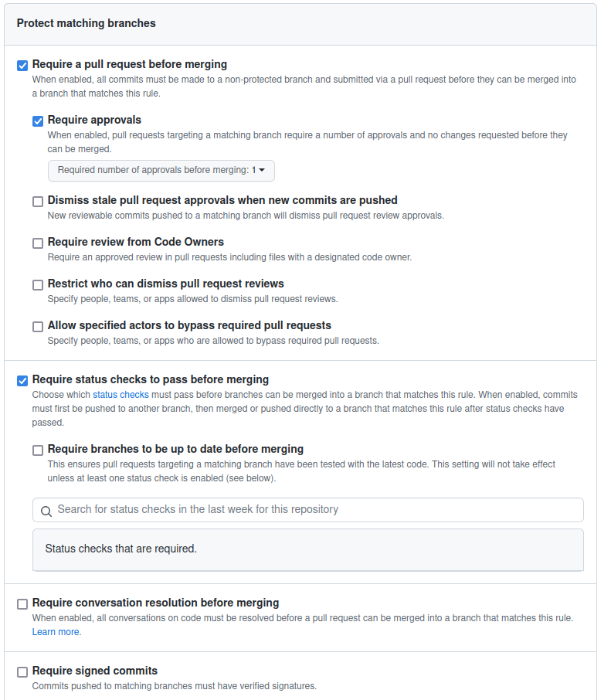Open the status checks documentation link
Screen dimensions: 611x700
pyautogui.click(x=121, y=395)
